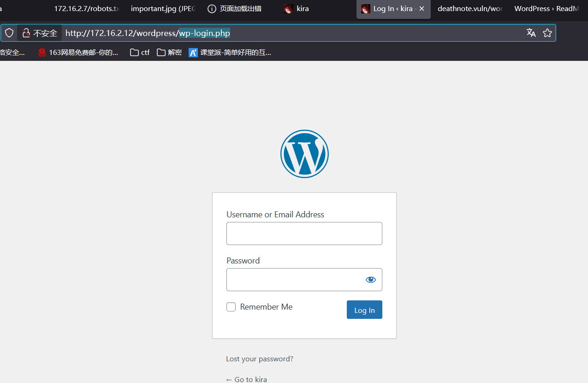Bookmark this page with the star icon

(547, 33)
